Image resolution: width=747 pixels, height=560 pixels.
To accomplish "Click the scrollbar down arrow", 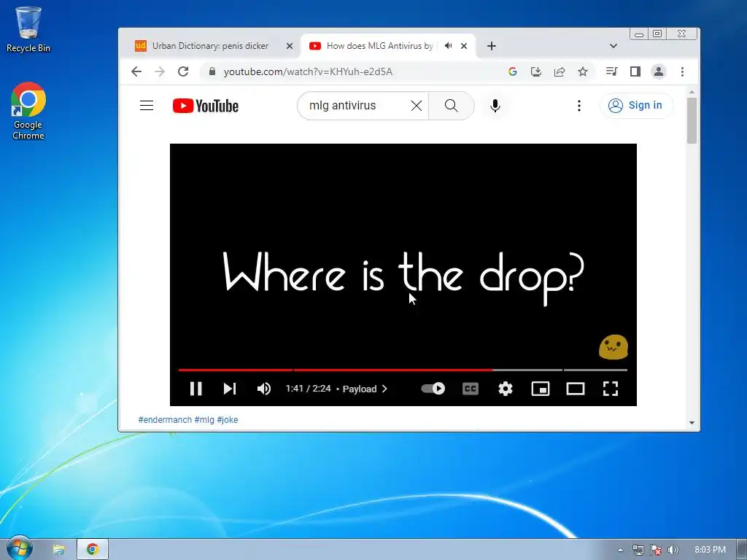I will point(692,423).
